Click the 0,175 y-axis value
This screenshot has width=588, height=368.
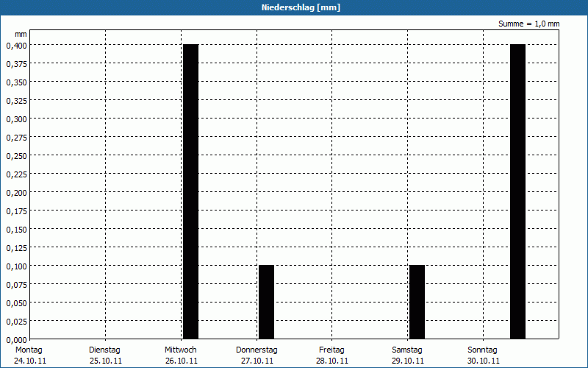[x=16, y=211]
